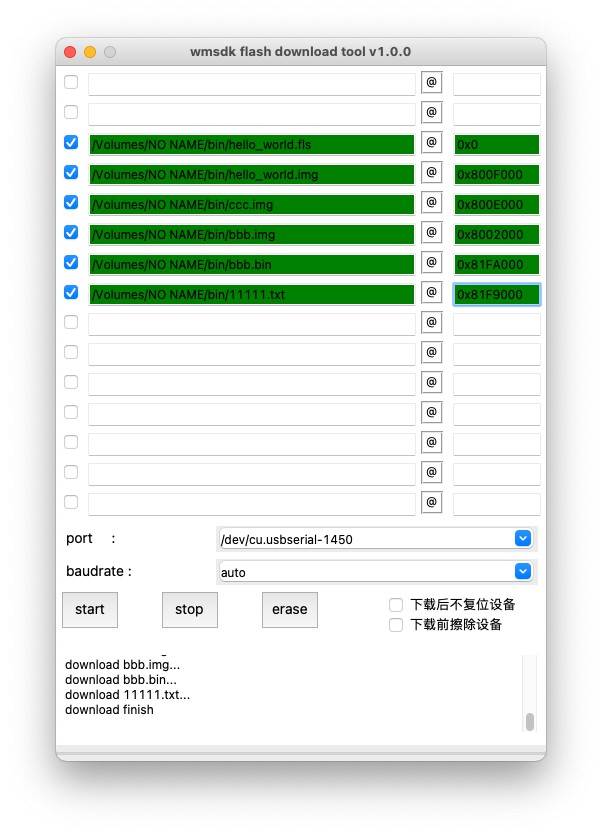Disable the bbb.bin file checkbox
Image resolution: width=602 pixels, height=835 pixels.
(71, 263)
